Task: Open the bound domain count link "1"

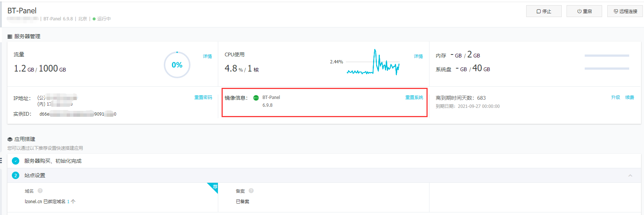Action: 68,202
